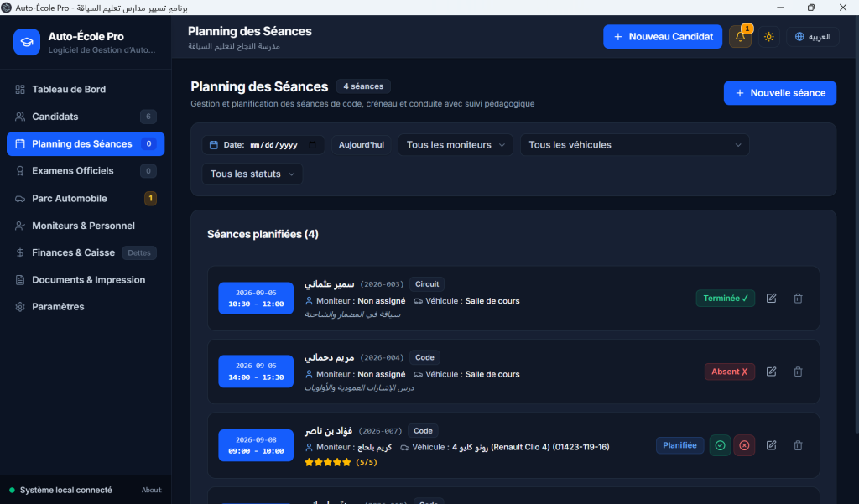Click the Parc Automobile car icon
859x504 pixels.
tap(20, 198)
